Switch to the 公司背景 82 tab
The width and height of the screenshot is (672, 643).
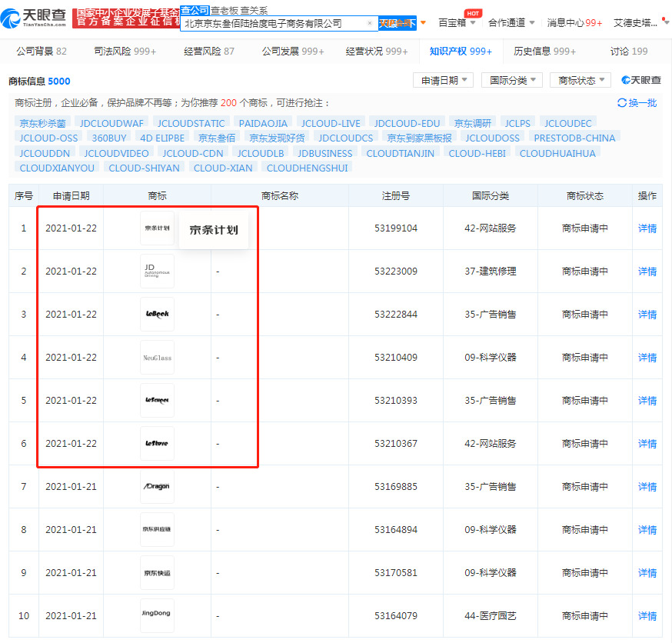coord(42,52)
